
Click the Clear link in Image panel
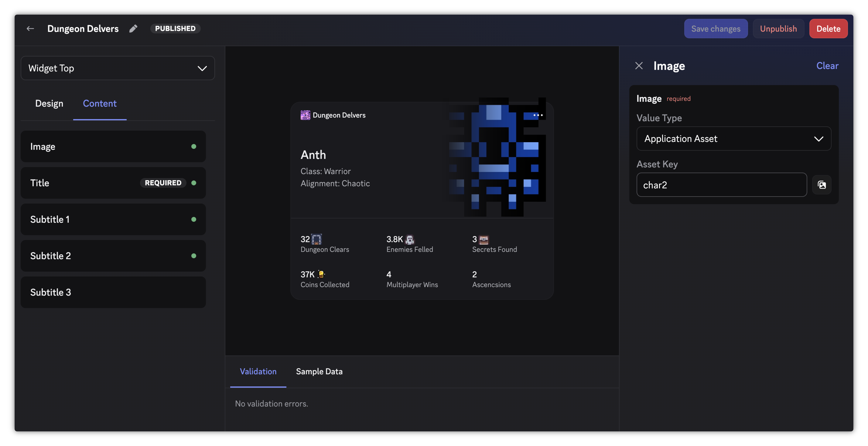[x=827, y=66]
